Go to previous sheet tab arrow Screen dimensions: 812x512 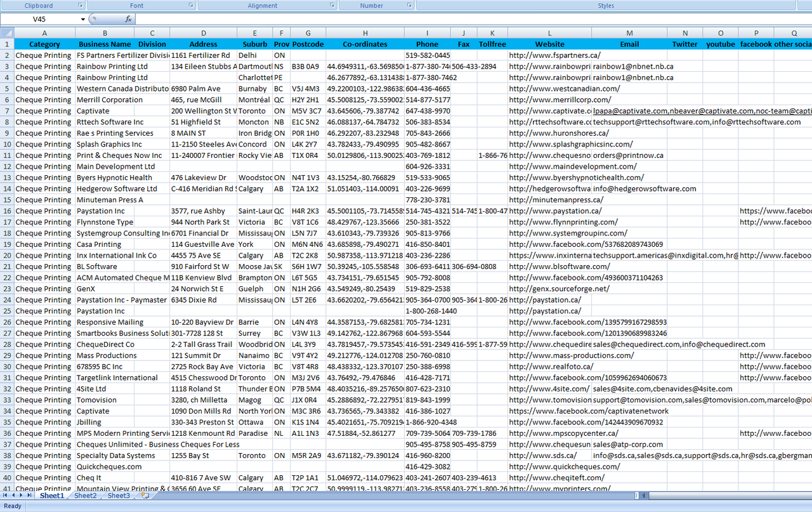click(x=14, y=496)
